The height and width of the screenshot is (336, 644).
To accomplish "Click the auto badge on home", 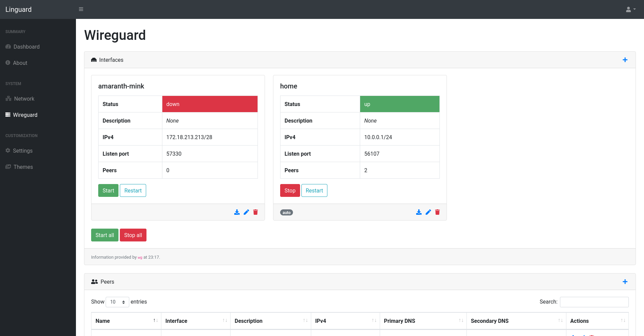I will click(x=287, y=212).
